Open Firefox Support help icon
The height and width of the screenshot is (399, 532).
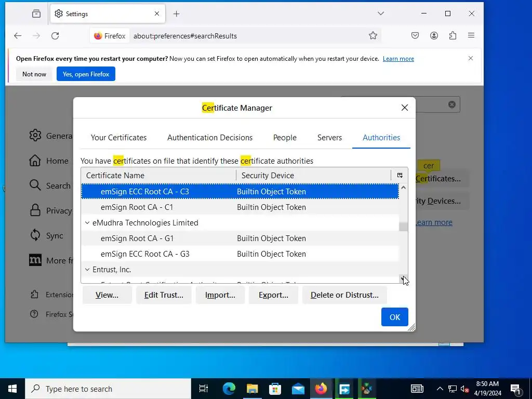(x=34, y=314)
